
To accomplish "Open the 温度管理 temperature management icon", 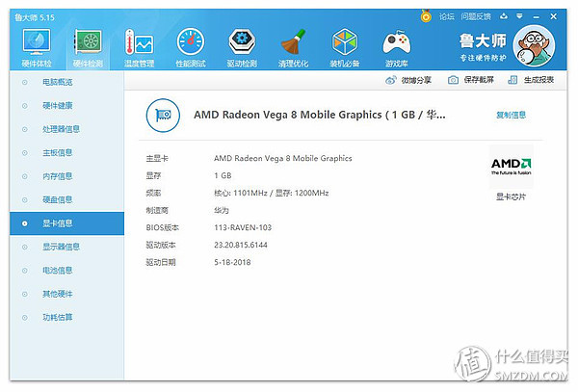I will 139,47.
